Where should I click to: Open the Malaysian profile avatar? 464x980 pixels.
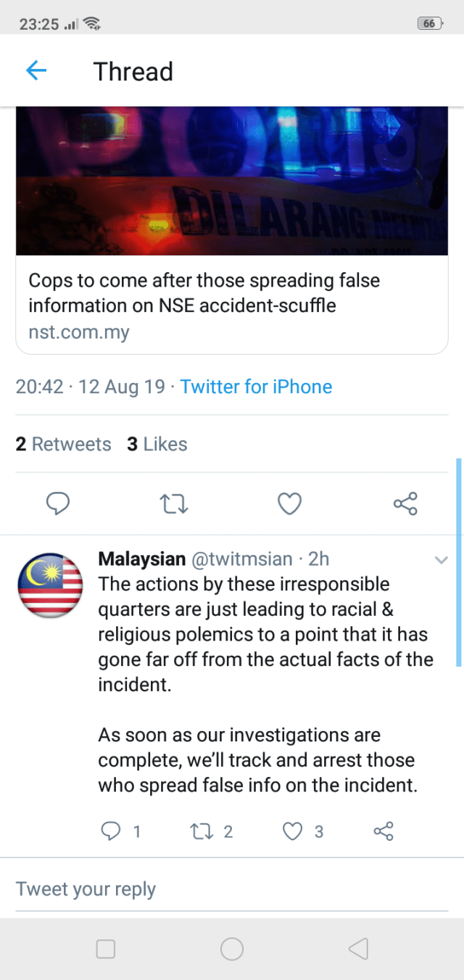(x=50, y=585)
